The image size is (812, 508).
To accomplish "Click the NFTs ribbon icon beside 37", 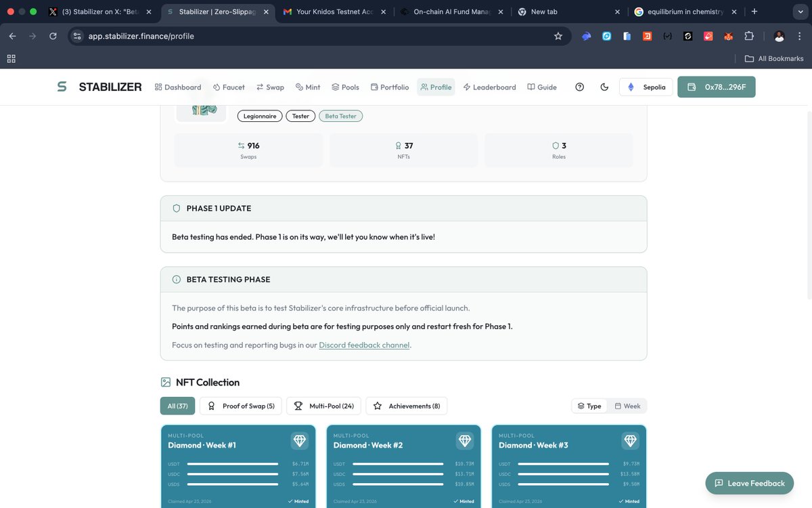I will point(399,146).
